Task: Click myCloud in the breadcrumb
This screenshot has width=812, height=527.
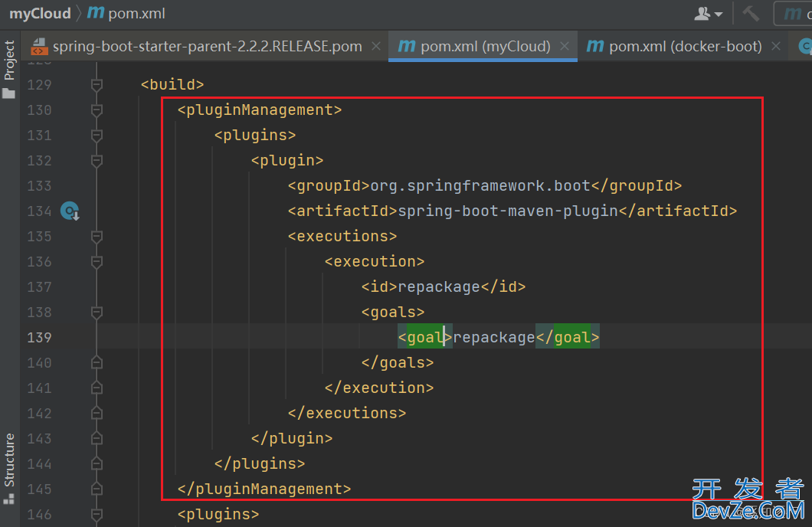Action: 40,14
